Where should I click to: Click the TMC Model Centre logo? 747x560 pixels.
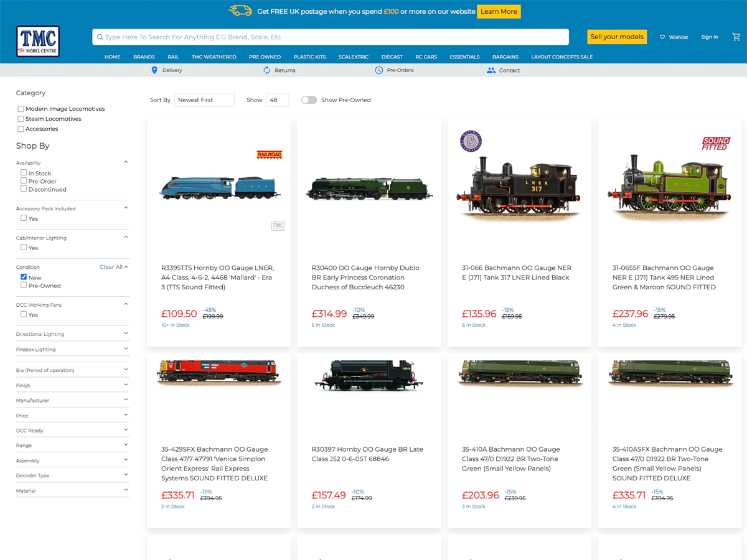[x=38, y=42]
